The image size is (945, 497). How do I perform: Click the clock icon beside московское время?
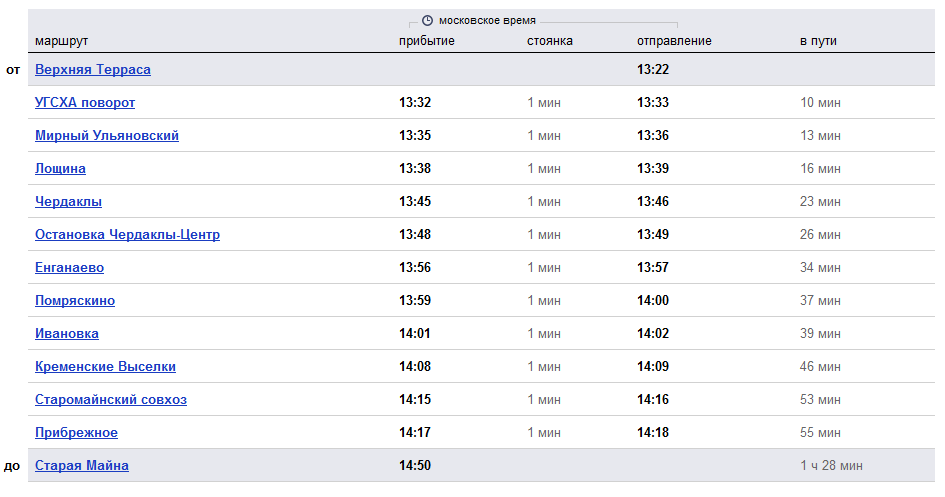pyautogui.click(x=427, y=20)
